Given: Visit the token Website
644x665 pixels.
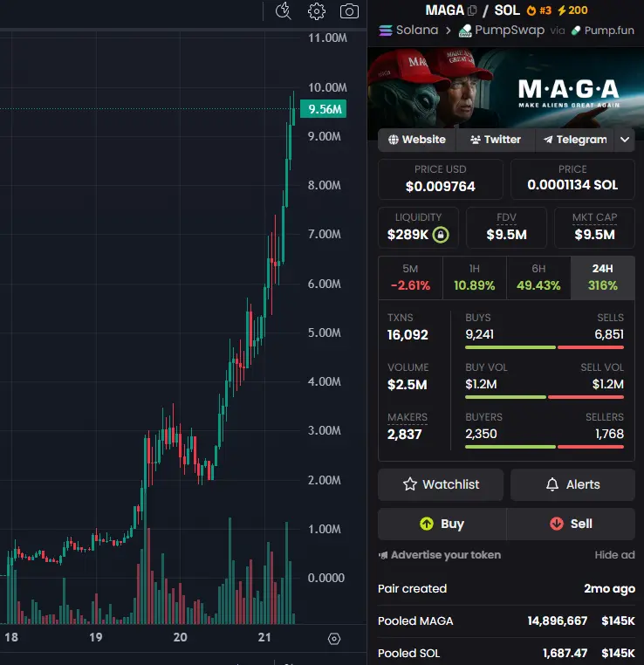Looking at the screenshot, I should (417, 140).
